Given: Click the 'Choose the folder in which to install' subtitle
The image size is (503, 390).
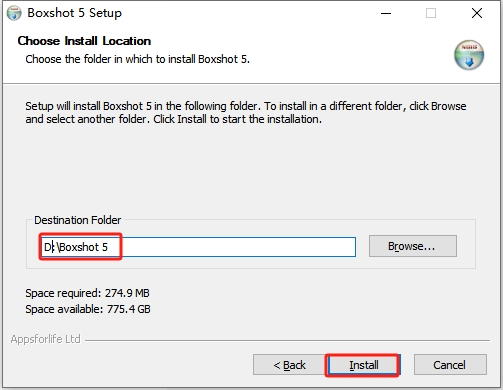Looking at the screenshot, I should (137, 59).
